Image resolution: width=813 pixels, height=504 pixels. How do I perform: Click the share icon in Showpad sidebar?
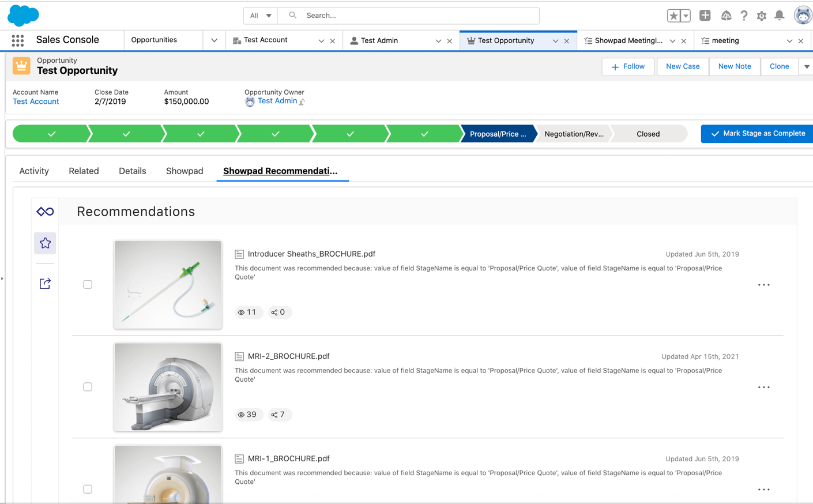45,283
